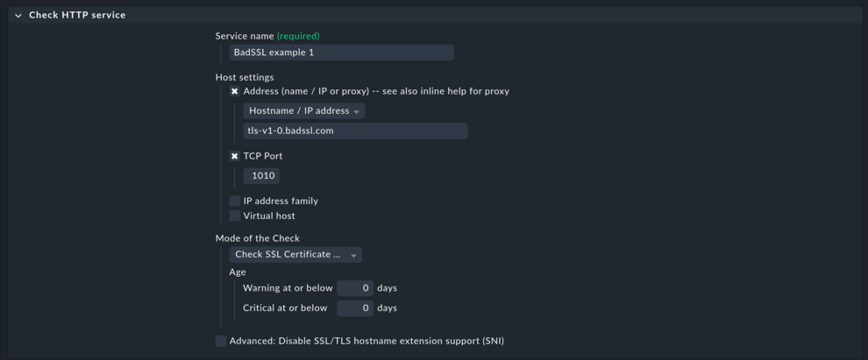Enable the Virtual host option
The height and width of the screenshot is (360, 868).
[x=235, y=216]
